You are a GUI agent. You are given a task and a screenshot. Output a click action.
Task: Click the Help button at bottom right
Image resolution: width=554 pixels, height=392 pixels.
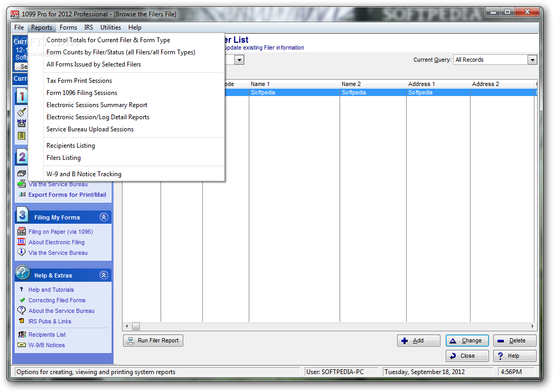pyautogui.click(x=515, y=356)
